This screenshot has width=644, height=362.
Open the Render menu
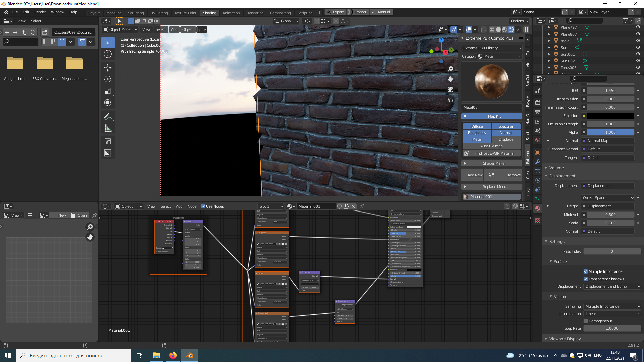[40, 12]
